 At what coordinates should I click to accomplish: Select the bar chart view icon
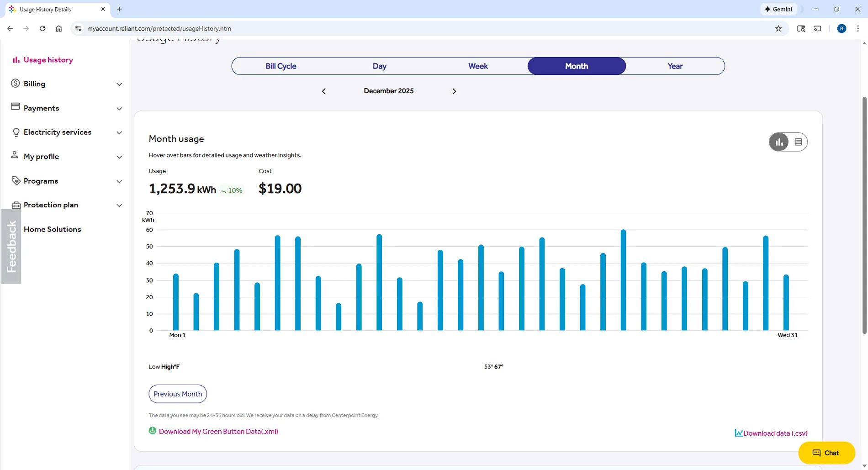click(779, 142)
